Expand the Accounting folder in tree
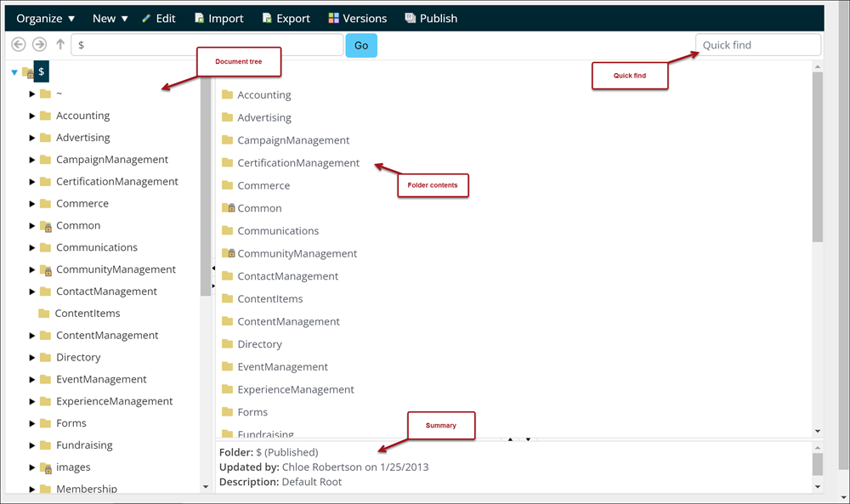This screenshot has width=850, height=504. click(x=32, y=116)
